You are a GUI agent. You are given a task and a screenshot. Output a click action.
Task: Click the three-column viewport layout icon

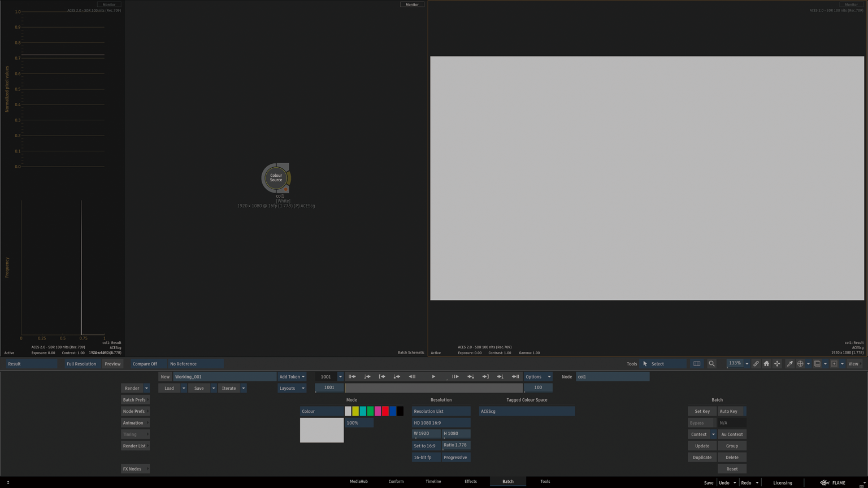coord(697,364)
